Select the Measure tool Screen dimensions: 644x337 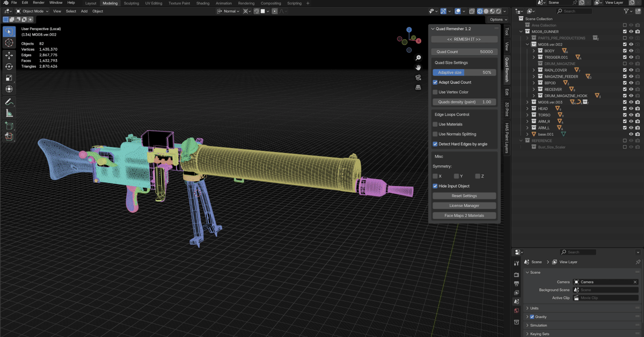click(9, 113)
